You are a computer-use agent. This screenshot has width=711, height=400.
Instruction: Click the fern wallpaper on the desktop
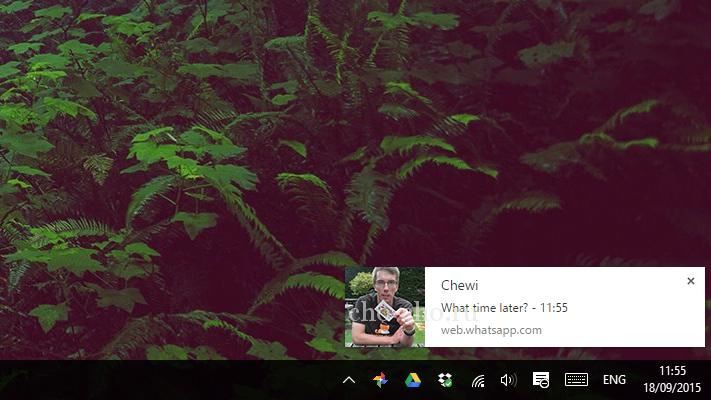[200, 150]
